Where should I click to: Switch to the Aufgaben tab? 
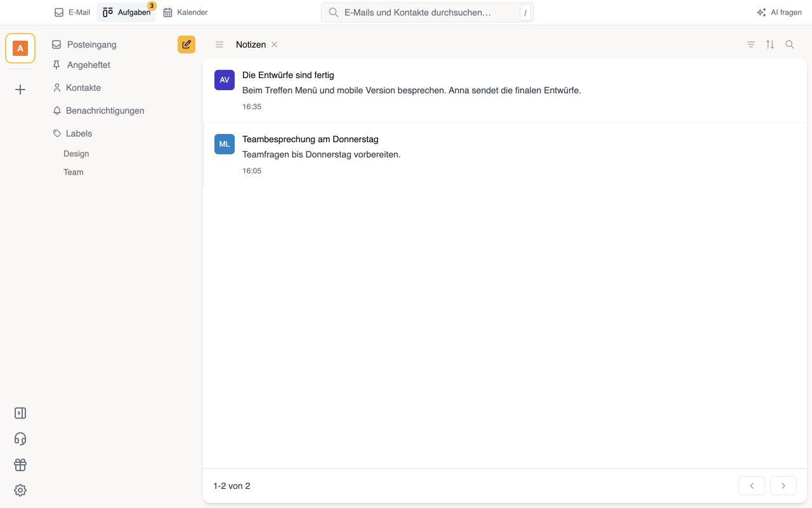pos(126,12)
